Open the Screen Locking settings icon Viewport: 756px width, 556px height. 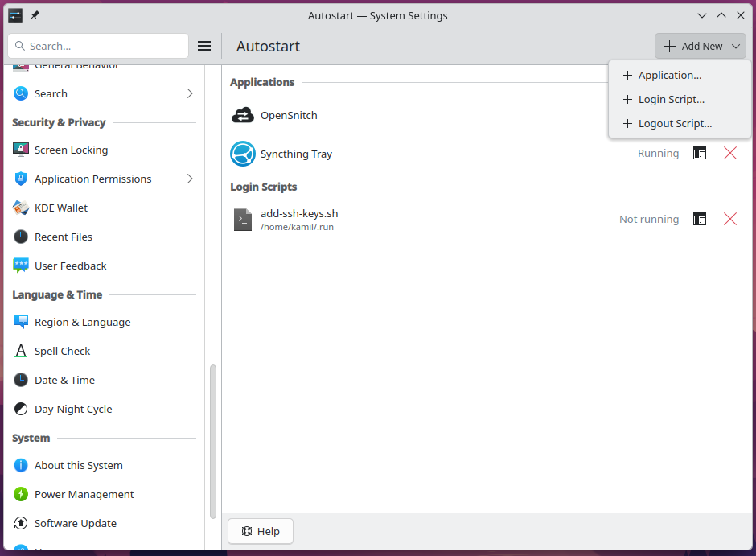[x=20, y=150]
